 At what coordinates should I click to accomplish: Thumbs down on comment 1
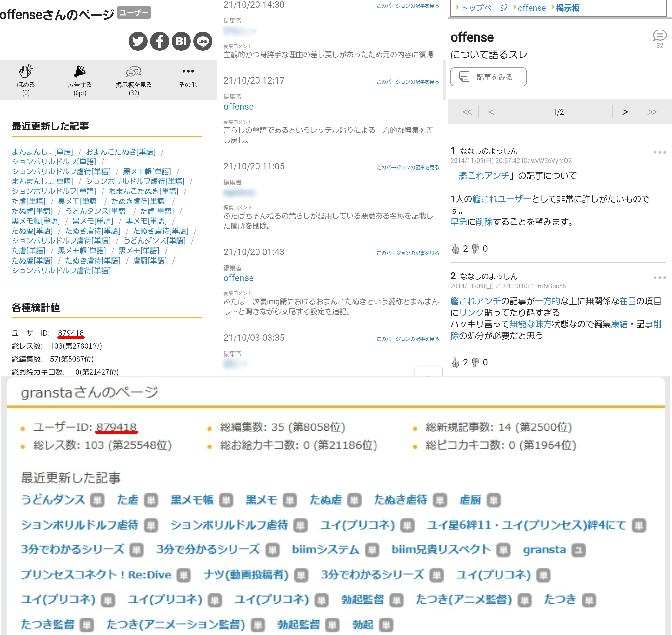476,249
